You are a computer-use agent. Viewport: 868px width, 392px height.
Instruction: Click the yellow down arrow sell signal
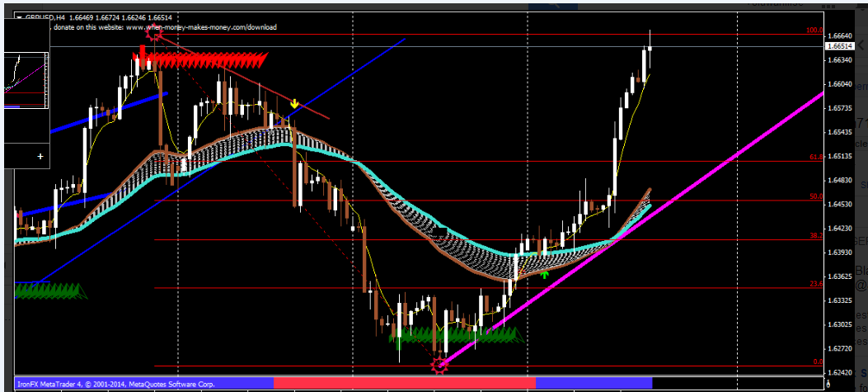tap(294, 104)
